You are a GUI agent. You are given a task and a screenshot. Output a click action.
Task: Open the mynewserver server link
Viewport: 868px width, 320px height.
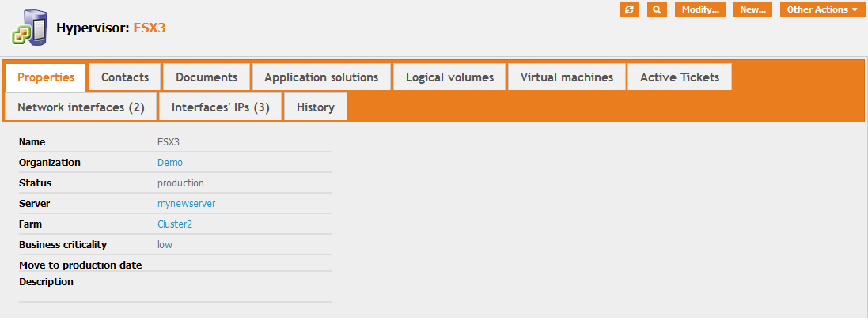[x=186, y=204]
